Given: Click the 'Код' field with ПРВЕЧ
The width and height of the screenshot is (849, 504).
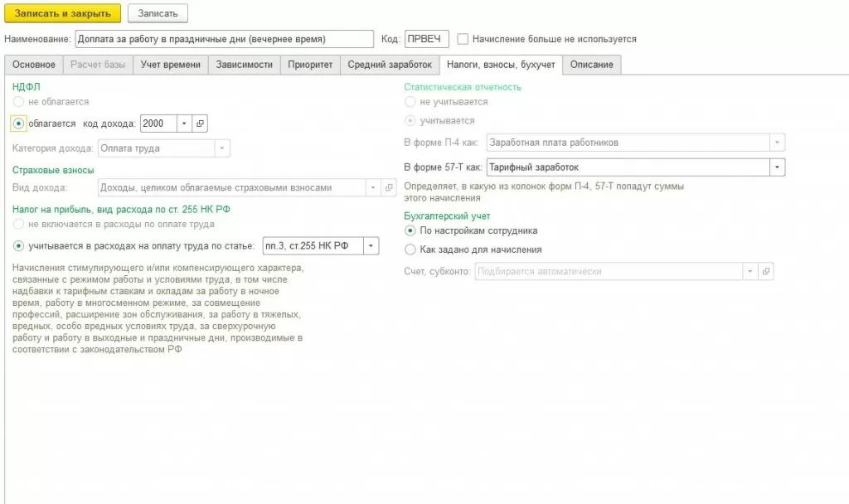Looking at the screenshot, I should coord(427,39).
